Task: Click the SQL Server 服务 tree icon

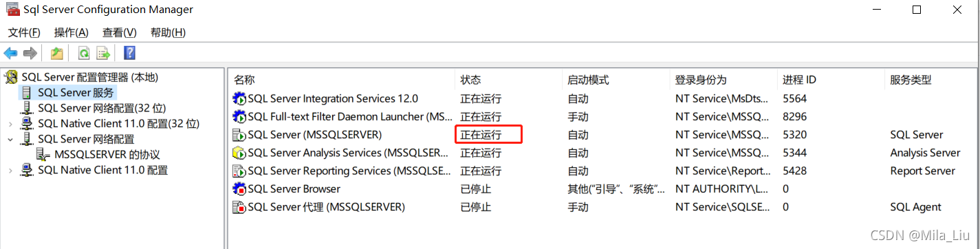Action: (27, 92)
